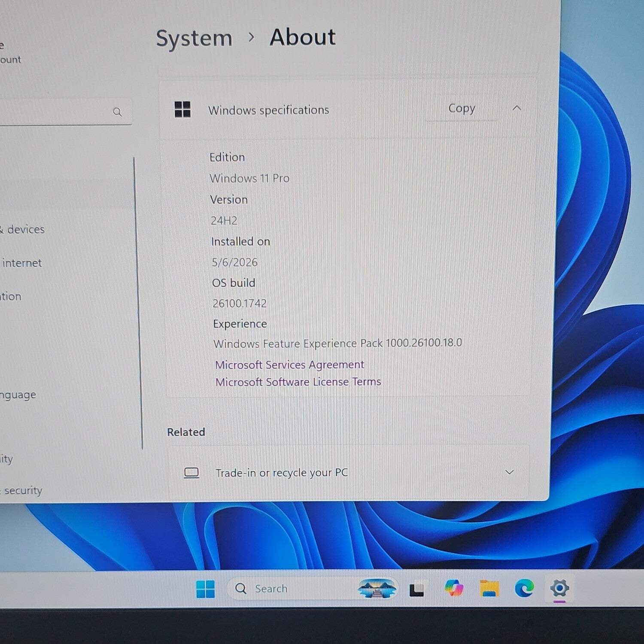Image resolution: width=644 pixels, height=644 pixels.
Task: Click the 'Installed on' label
Action: (240, 241)
